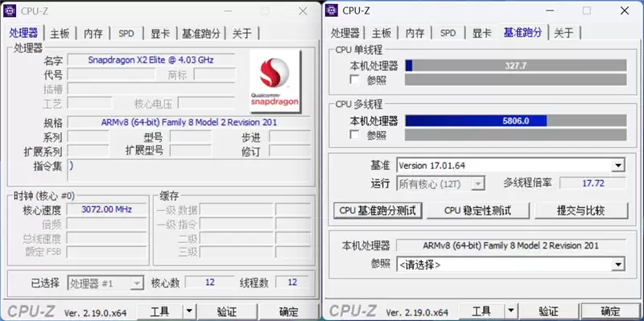Click 工具 button in left window
The image size is (644, 321).
(159, 311)
